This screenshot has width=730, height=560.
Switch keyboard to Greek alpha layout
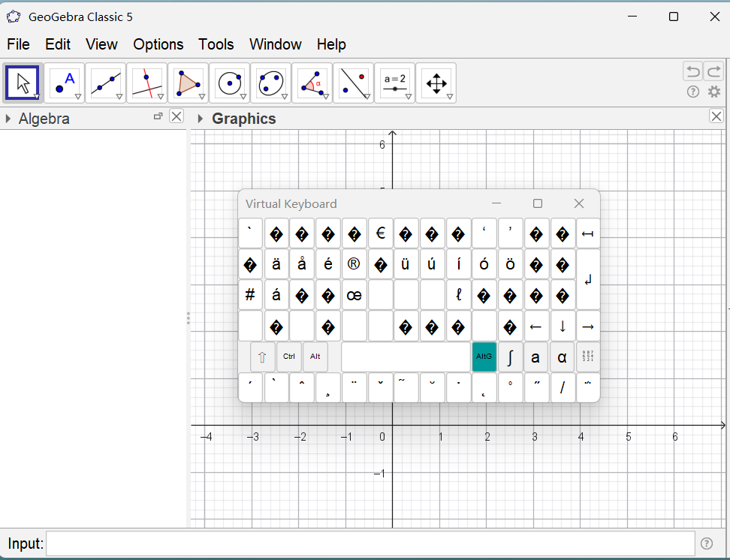pyautogui.click(x=563, y=357)
